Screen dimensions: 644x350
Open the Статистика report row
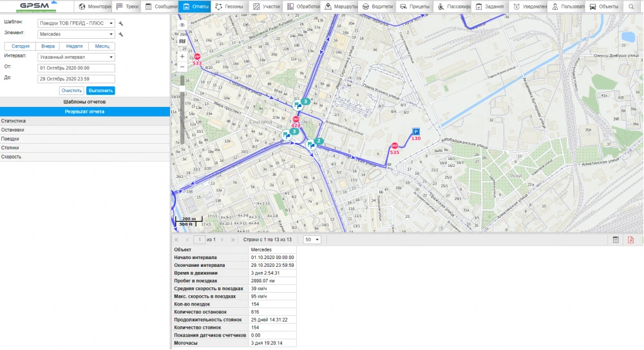pyautogui.click(x=84, y=121)
